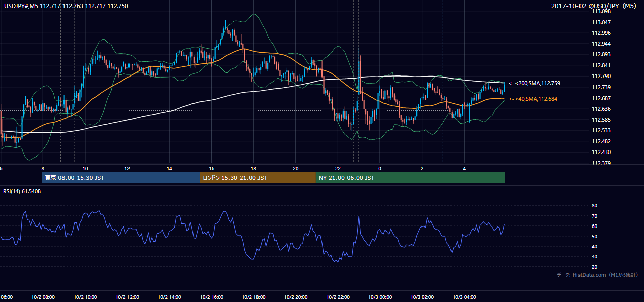This screenshot has height=302, width=644.
Task: Click the 10/2 12:00 bottom time label
Action: click(x=127, y=297)
